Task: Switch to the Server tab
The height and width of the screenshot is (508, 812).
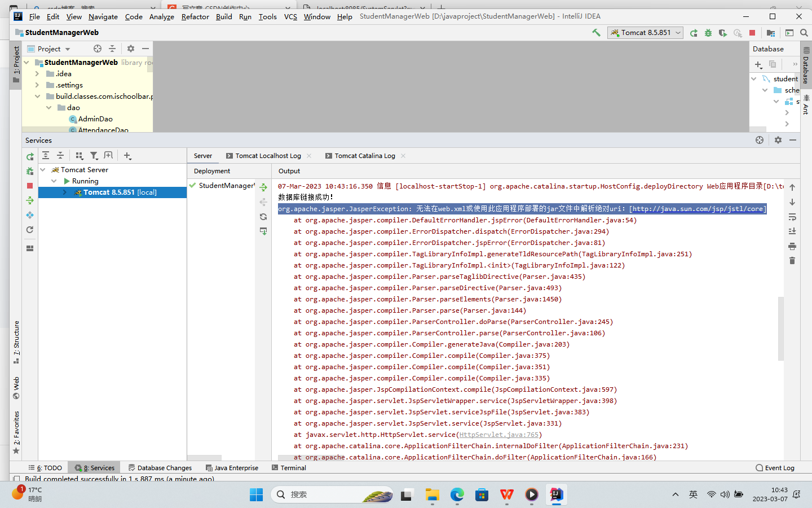Action: 203,156
